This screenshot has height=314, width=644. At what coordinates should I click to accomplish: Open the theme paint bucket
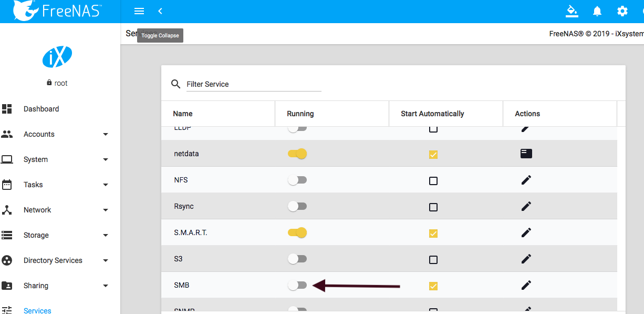[x=572, y=11]
